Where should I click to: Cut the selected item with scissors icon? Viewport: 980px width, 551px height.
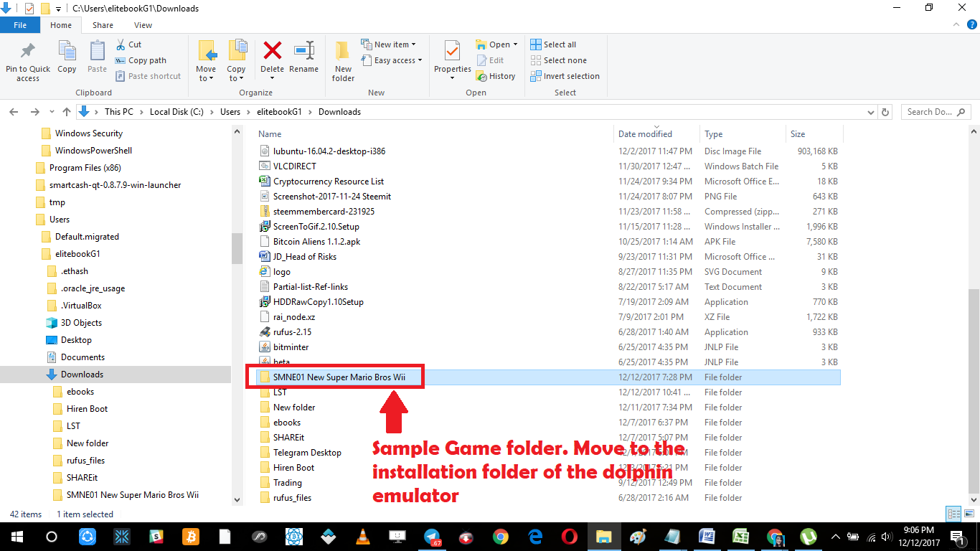pos(128,44)
